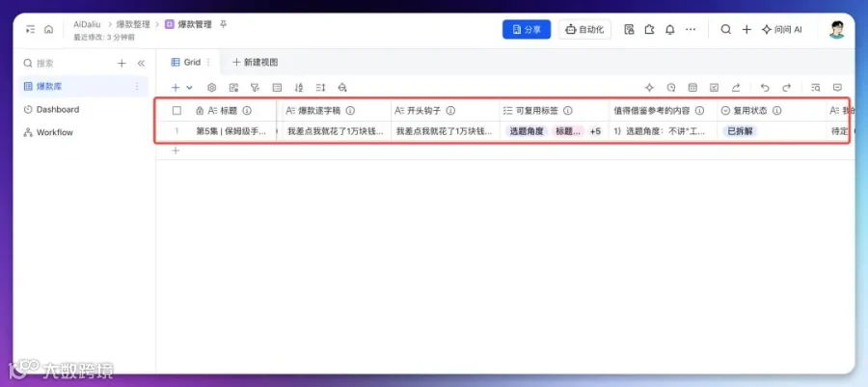This screenshot has height=387, width=868.
Task: Open the find-in-table search icon
Action: pos(815,88)
